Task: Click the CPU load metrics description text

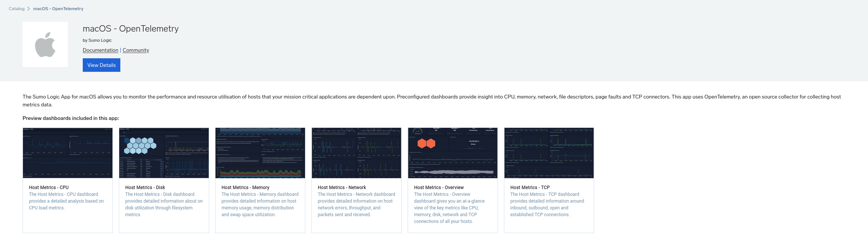Action: (67, 201)
